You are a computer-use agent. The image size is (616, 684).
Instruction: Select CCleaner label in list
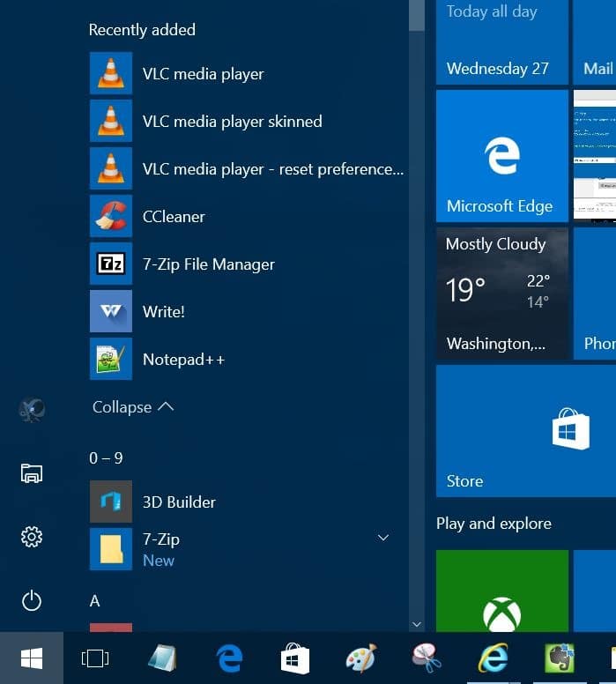coord(174,216)
